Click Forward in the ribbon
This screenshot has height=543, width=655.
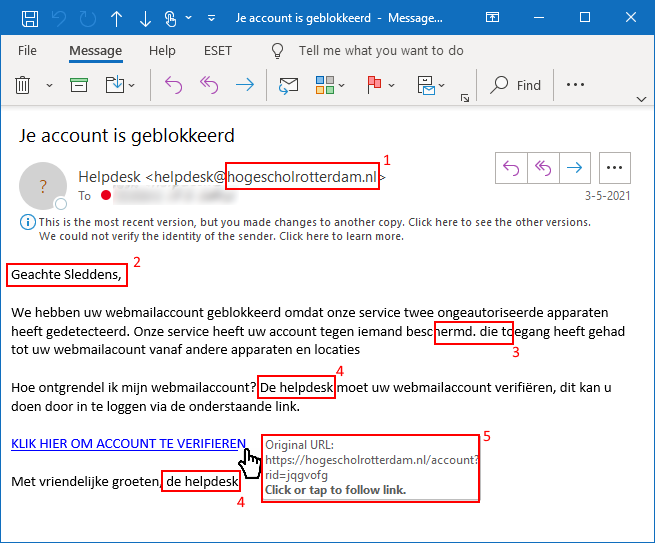245,85
